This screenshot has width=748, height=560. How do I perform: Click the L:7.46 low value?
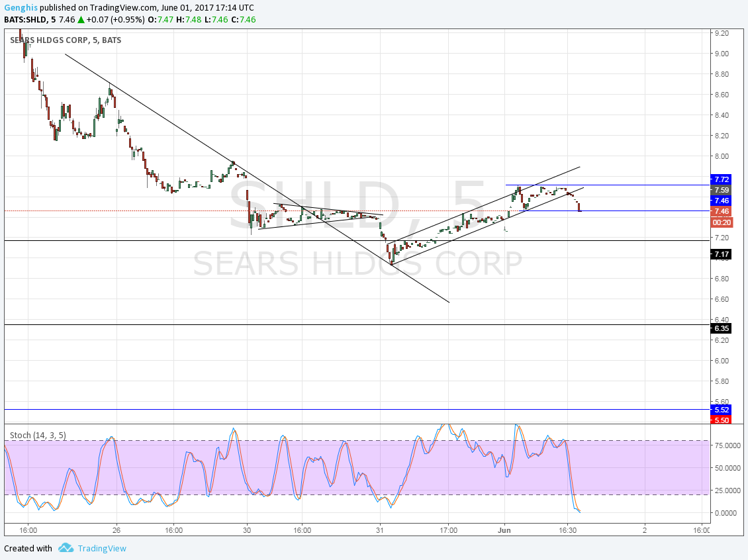pos(216,20)
